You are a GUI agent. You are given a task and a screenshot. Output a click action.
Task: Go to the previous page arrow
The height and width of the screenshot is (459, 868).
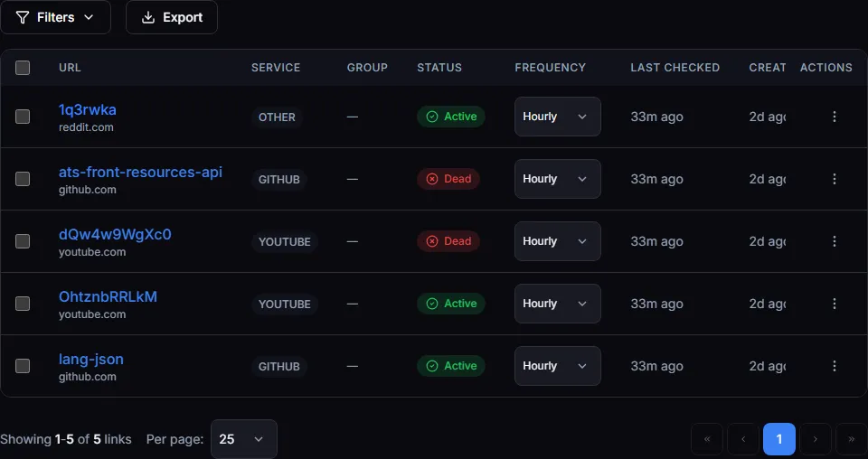(743, 439)
